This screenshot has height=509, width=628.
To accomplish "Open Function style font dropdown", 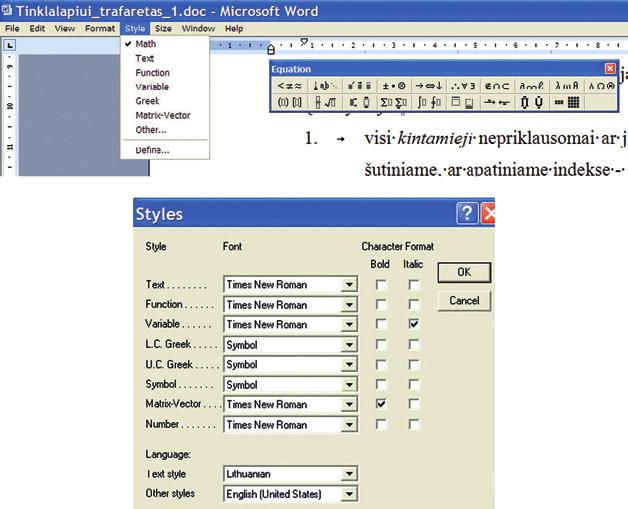I will point(349,305).
